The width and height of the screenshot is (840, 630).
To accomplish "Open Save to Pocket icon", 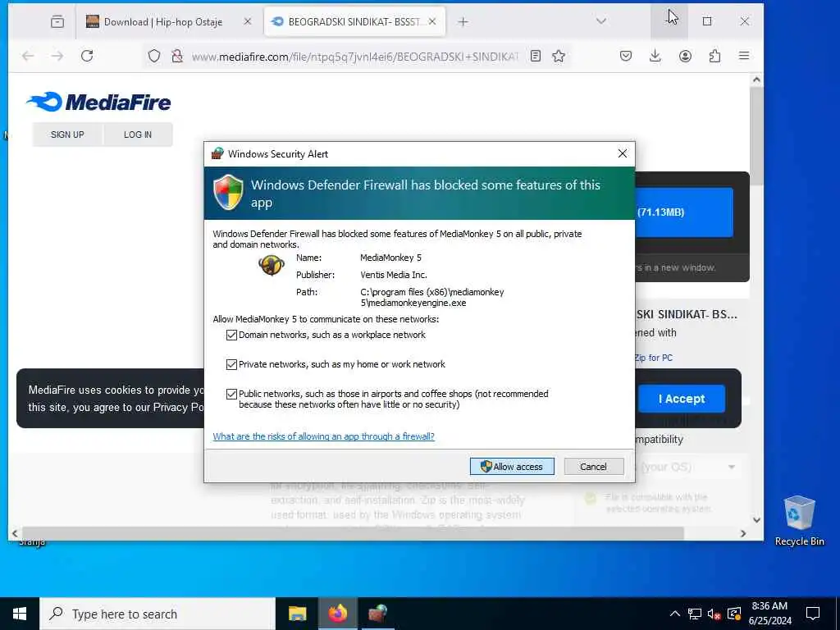I will [626, 56].
